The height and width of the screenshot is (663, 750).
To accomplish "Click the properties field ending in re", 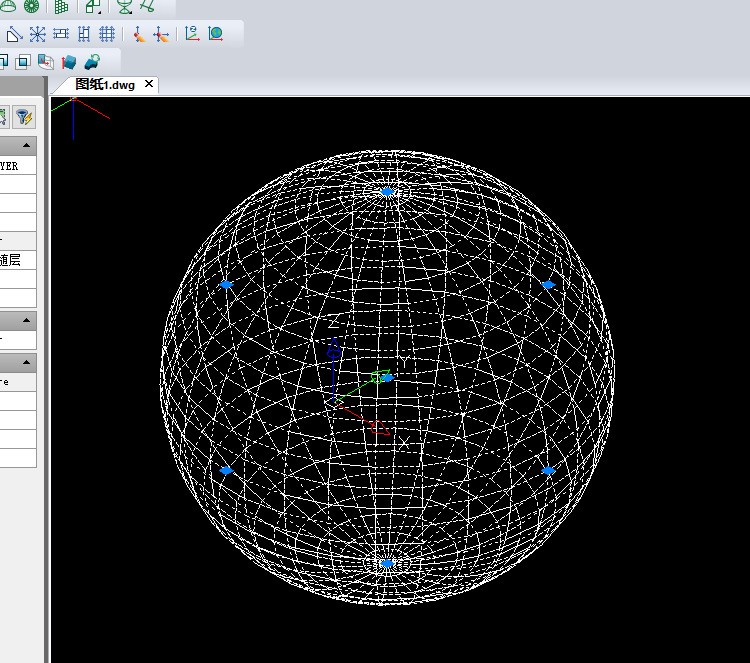I will [18, 382].
